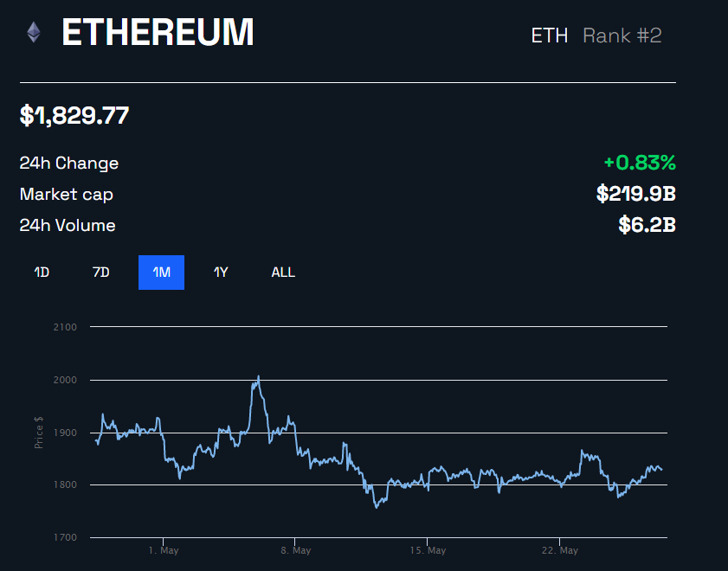Click the ETH ticker symbol

pos(550,35)
